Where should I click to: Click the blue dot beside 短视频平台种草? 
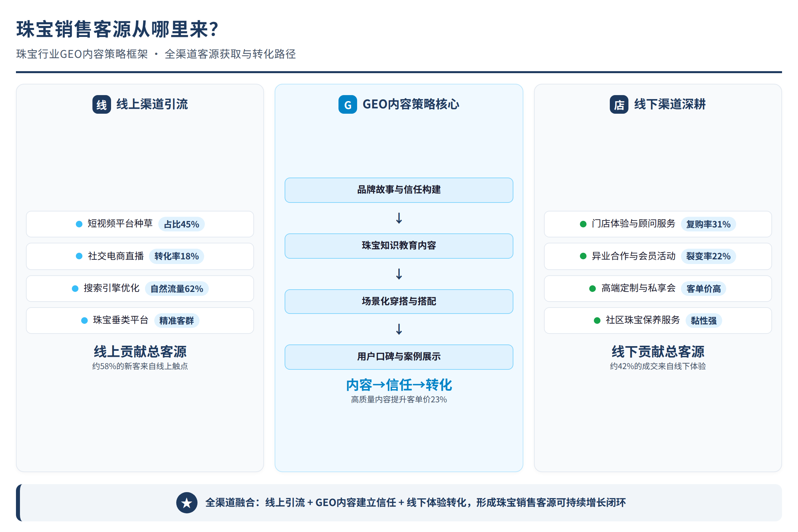point(79,224)
